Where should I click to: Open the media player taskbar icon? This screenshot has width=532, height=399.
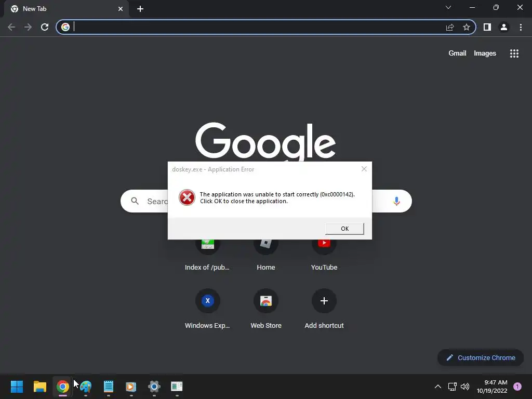pyautogui.click(x=131, y=387)
